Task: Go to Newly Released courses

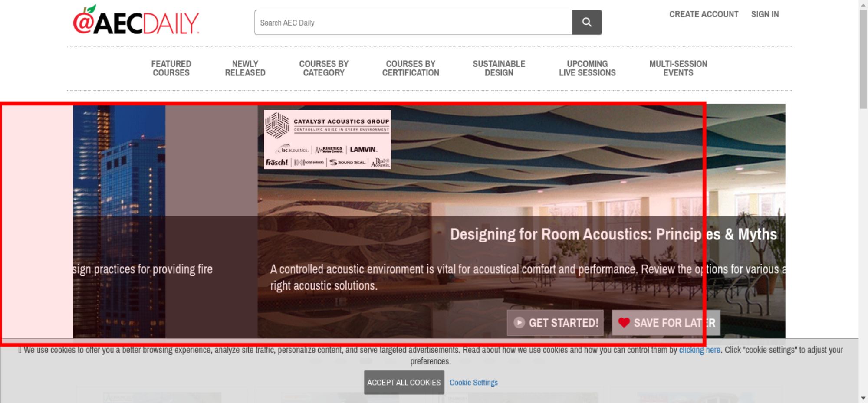Action: 245,69
